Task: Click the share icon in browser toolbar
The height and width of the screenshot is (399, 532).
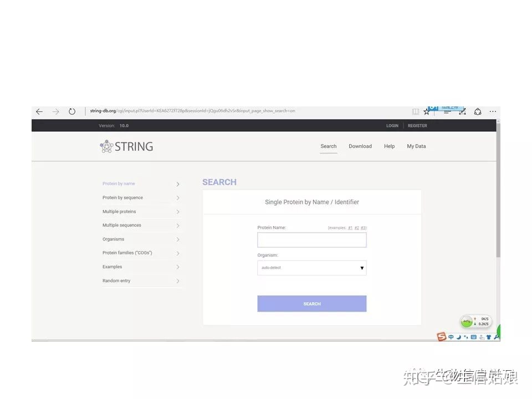Action: [478, 111]
